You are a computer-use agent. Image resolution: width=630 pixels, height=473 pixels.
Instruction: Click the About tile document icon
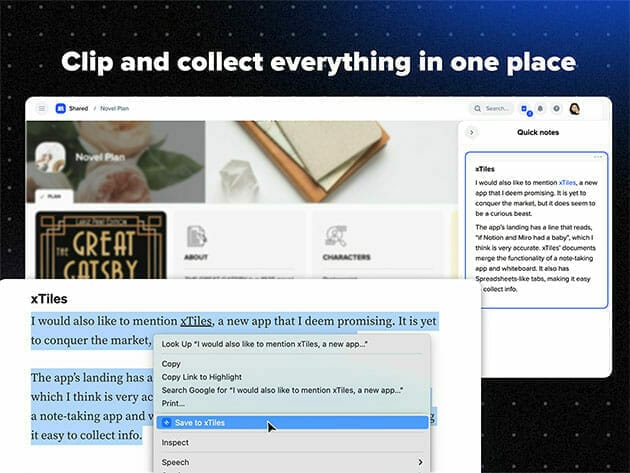coord(197,236)
